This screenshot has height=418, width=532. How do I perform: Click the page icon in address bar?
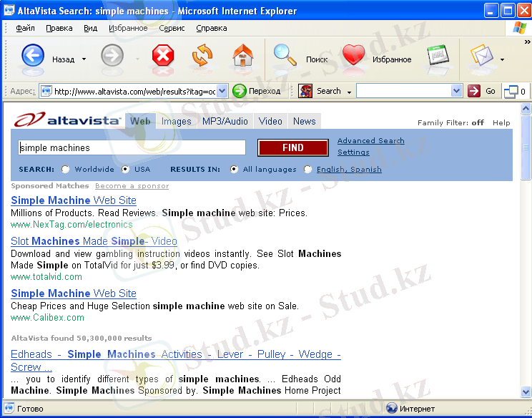[x=46, y=91]
